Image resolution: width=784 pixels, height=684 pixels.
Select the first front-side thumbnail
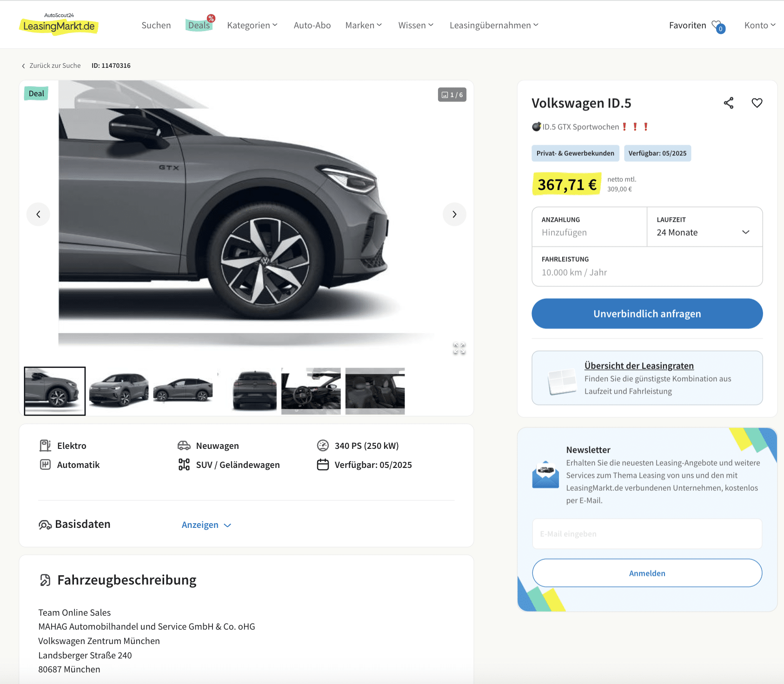(x=55, y=391)
